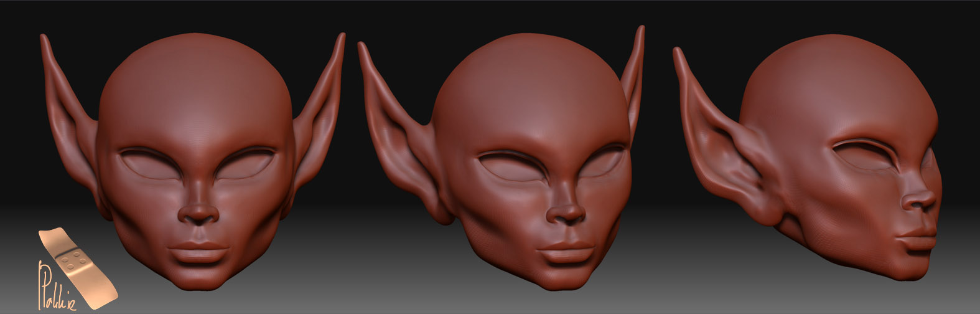Select the three-quarter view elf head
Viewport: 980px width, 314px height.
pos(502,159)
